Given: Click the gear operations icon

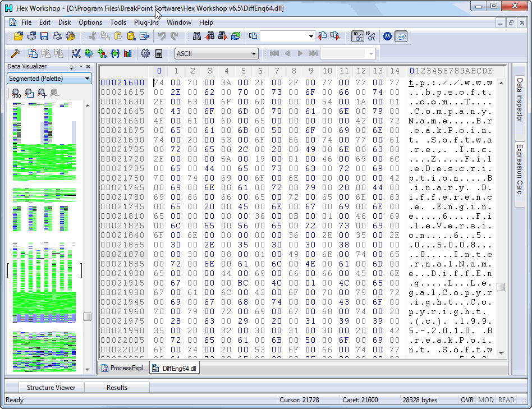Looking at the screenshot, I should 145,53.
